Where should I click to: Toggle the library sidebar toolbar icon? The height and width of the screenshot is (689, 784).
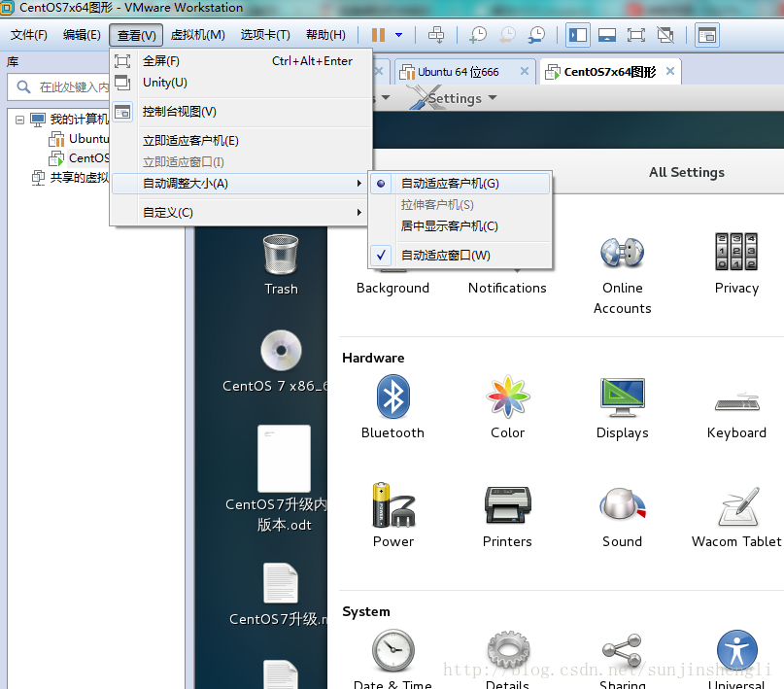(578, 35)
